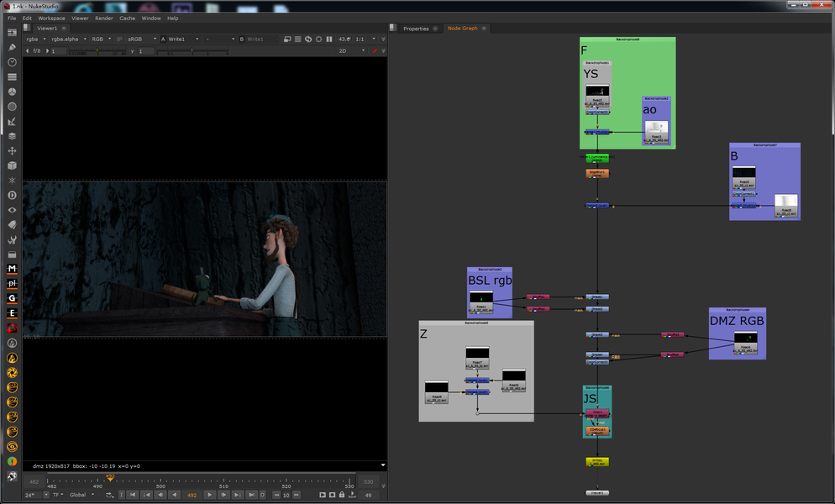This screenshot has width=835, height=504.
Task: Open the RGB display mode dropdown
Action: pyautogui.click(x=101, y=39)
